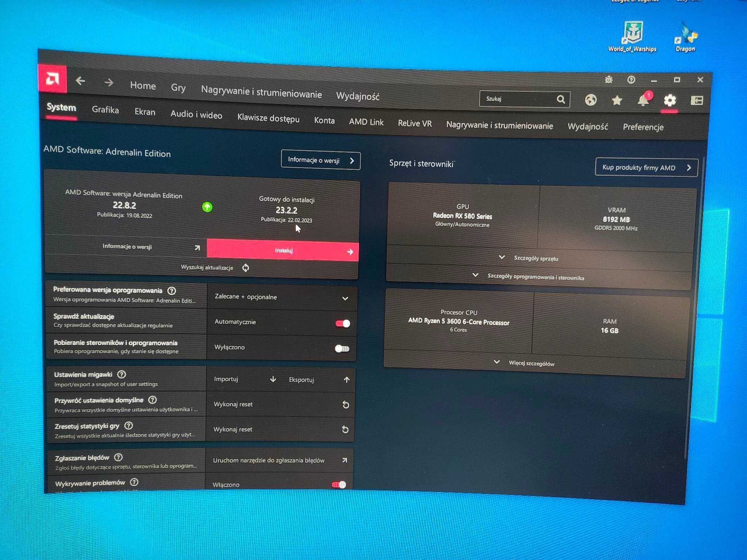This screenshot has width=747, height=560.
Task: Click Wyszukaj aktualizacje
Action: click(x=207, y=267)
